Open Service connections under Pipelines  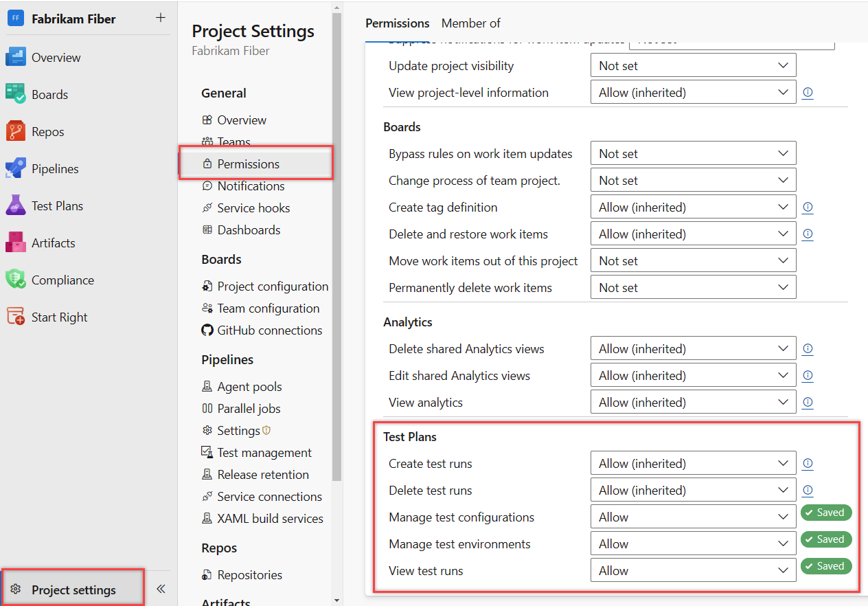[270, 497]
